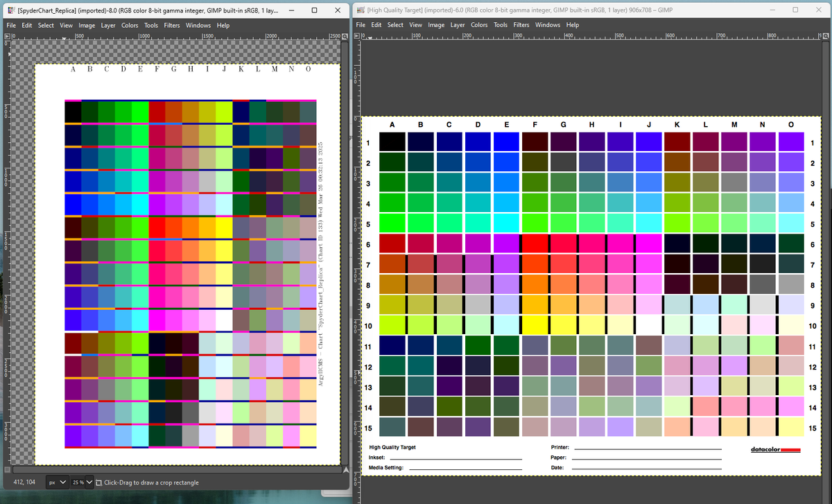Click black patch A1 in High Quality Target chart

click(392, 141)
